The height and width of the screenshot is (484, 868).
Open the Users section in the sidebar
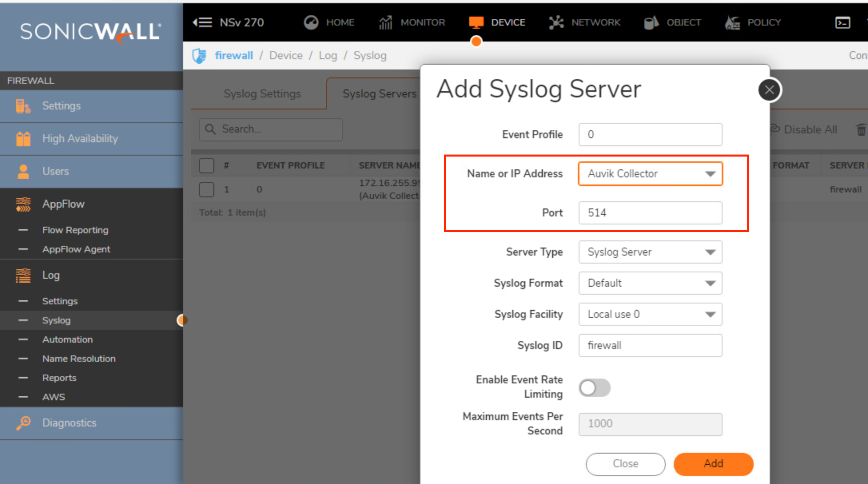tap(23, 171)
